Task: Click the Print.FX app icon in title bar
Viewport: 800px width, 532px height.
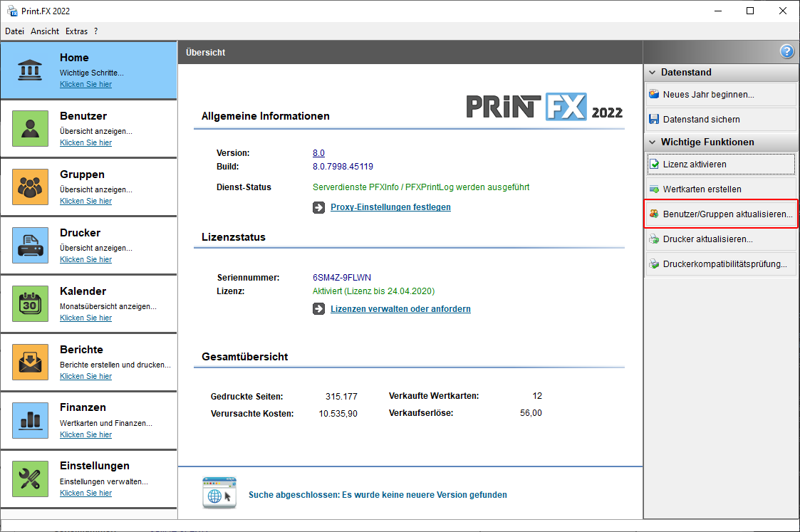Action: pyautogui.click(x=11, y=11)
